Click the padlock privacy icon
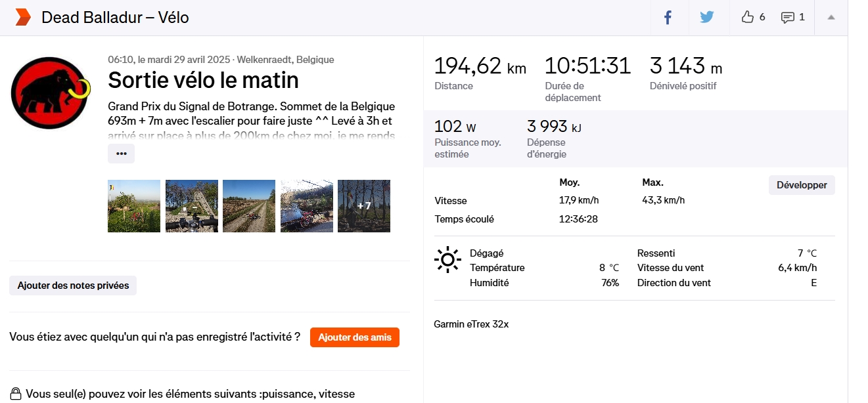 tap(16, 394)
